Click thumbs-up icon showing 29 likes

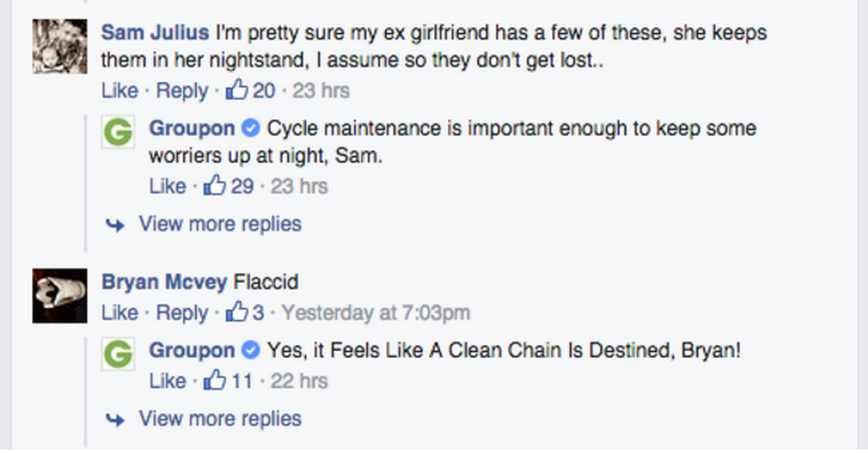[x=215, y=185]
